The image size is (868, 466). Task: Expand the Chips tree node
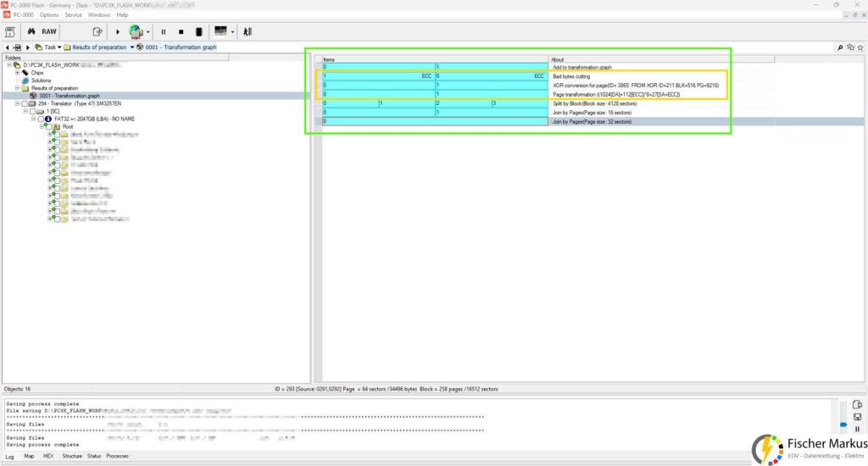[x=17, y=73]
